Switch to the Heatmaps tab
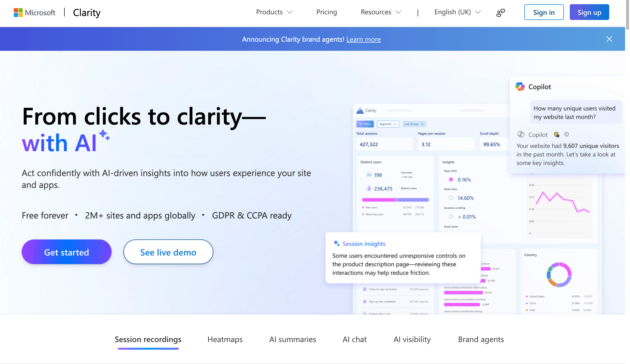630x364 pixels. click(225, 339)
